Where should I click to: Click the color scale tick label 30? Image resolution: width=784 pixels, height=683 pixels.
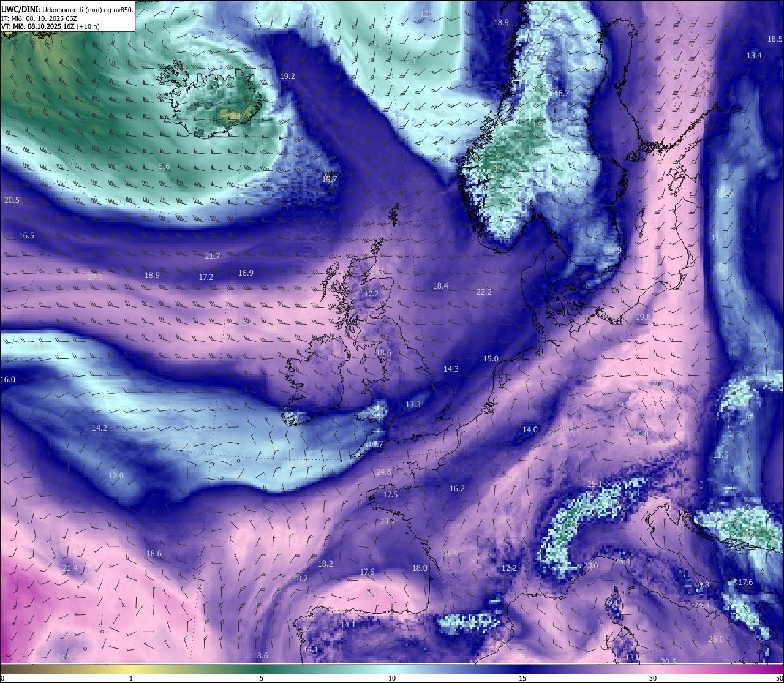click(x=653, y=678)
